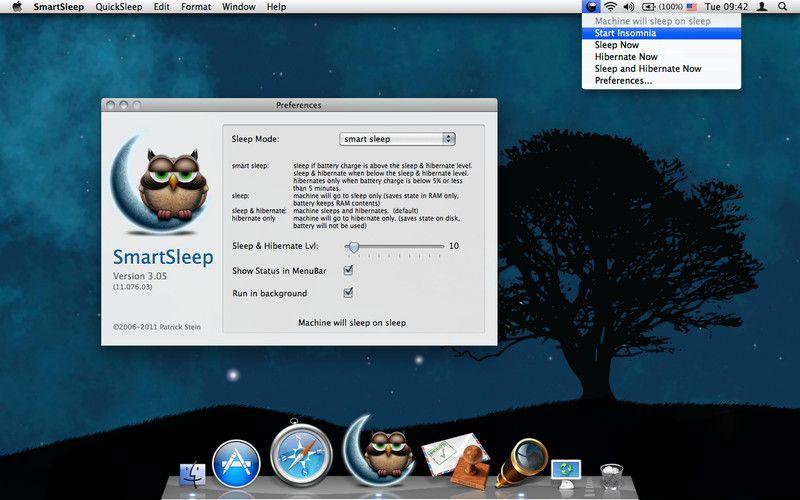Open Finder from the Dock
The height and width of the screenshot is (500, 800).
point(193,474)
